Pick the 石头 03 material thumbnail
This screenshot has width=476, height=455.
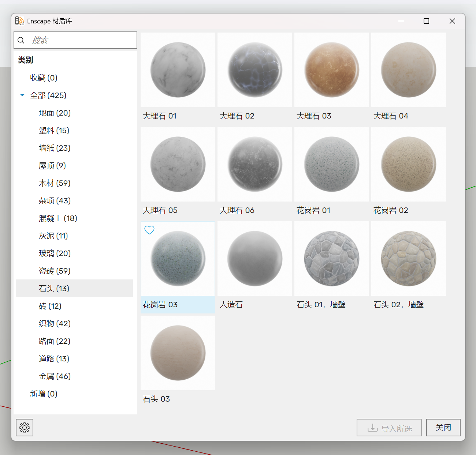click(178, 353)
